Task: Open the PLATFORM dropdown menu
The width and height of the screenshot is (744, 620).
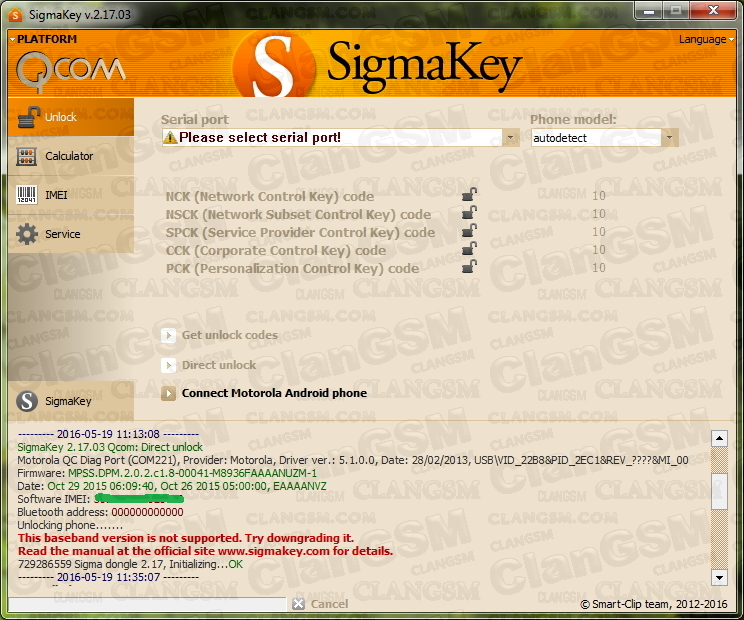Action: coord(43,39)
